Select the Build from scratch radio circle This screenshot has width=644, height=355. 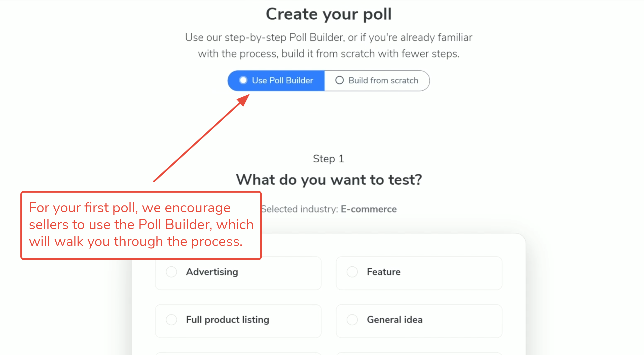coord(339,80)
